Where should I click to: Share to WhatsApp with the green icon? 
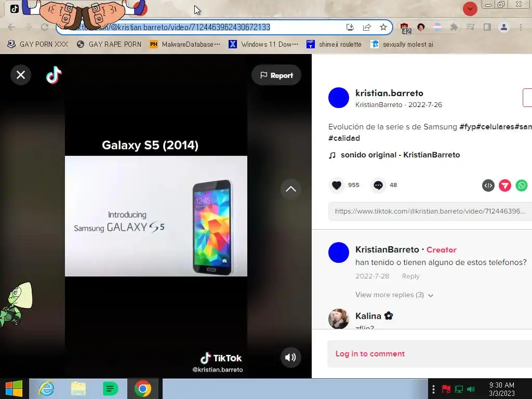click(x=522, y=185)
